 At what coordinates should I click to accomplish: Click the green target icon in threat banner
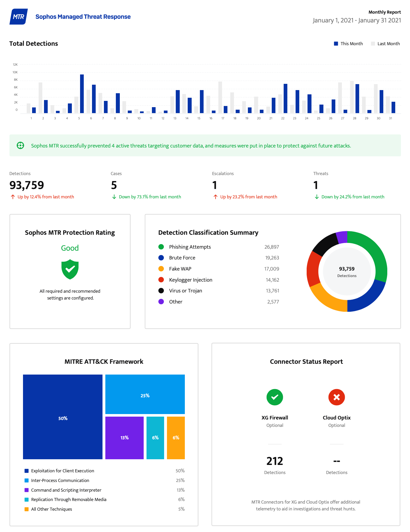(20, 146)
